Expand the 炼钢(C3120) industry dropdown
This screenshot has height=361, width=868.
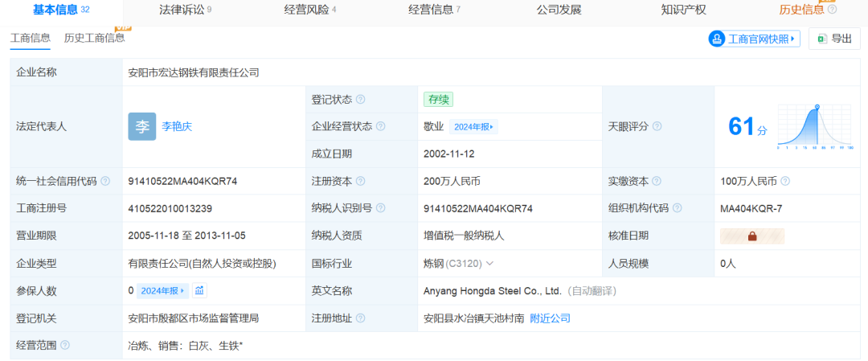pyautogui.click(x=489, y=264)
